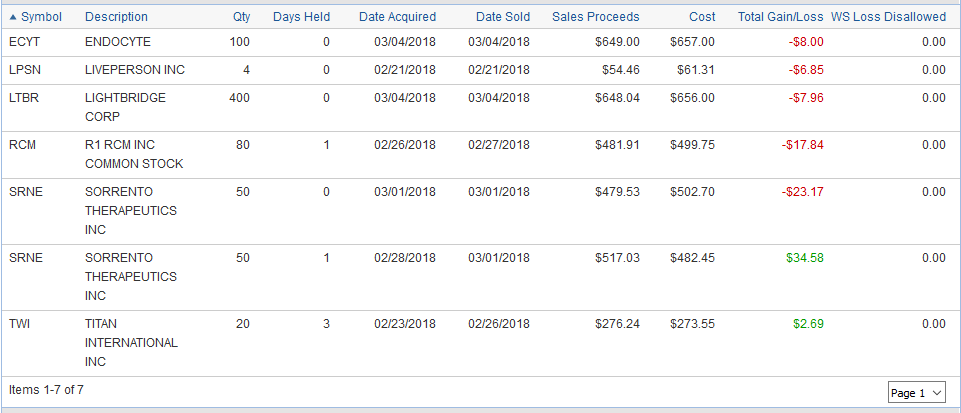Sort by Sales Proceeds column
Viewport: 961px width, 413px height.
pyautogui.click(x=595, y=17)
